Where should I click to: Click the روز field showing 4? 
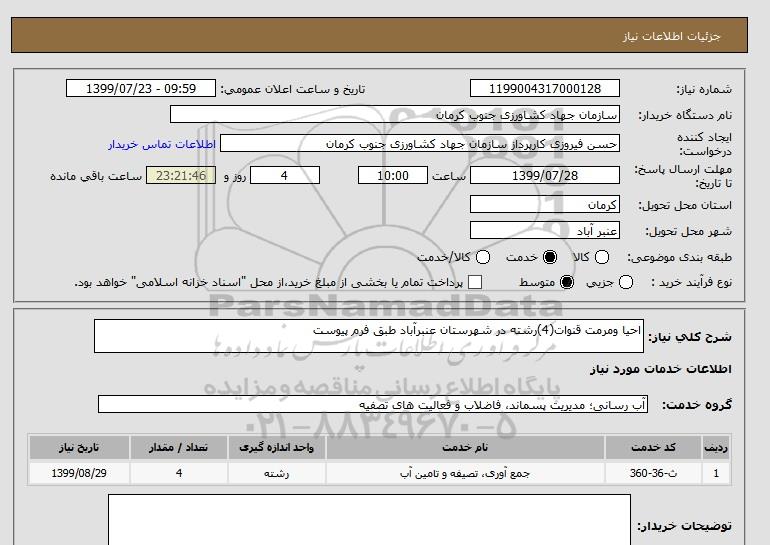(284, 175)
